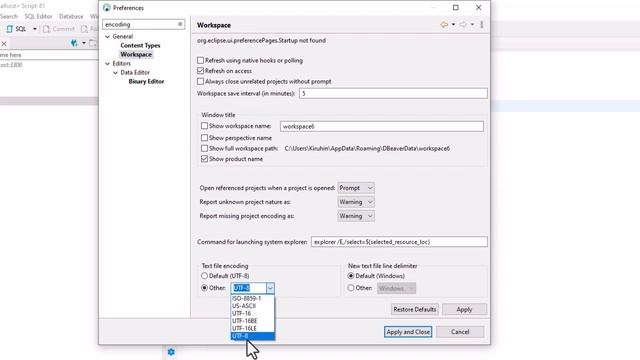Open the SQL Editor menu in the main window
The height and width of the screenshot is (360, 640).
(38, 16)
